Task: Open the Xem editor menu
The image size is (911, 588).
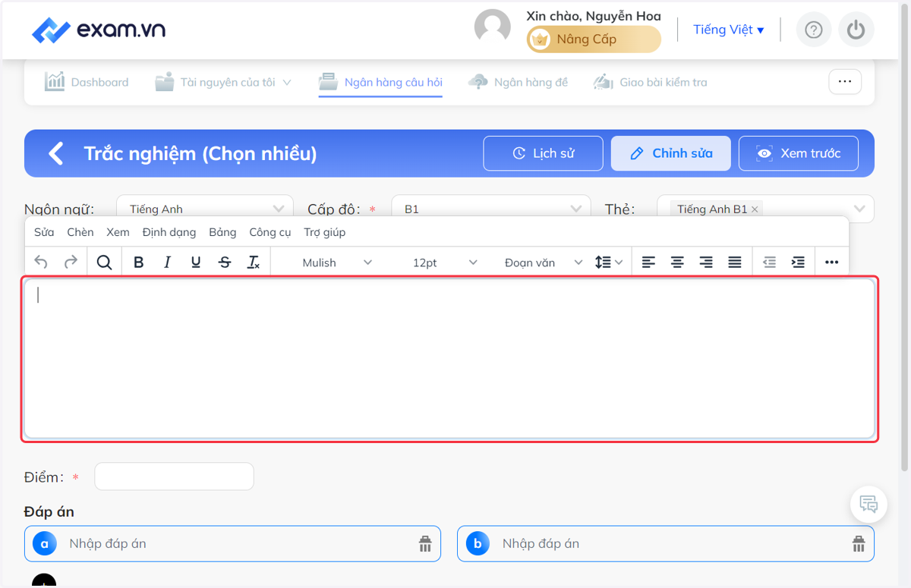Action: 118,232
